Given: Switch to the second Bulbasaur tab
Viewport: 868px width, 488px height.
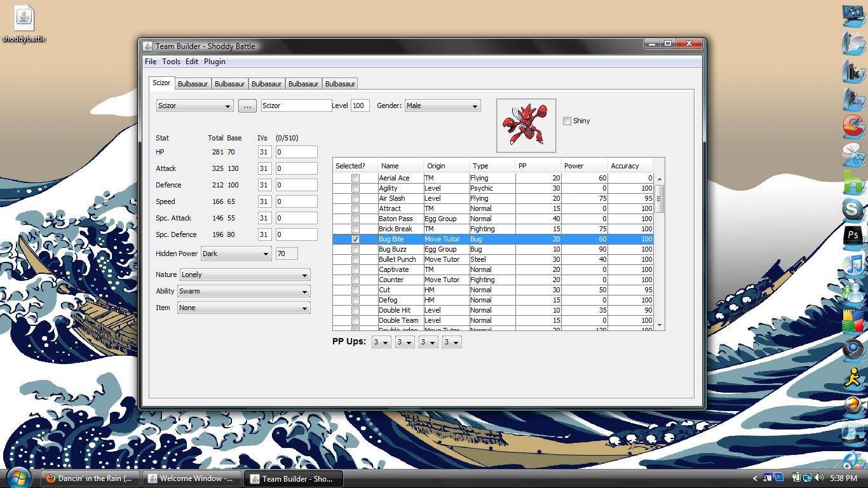Looking at the screenshot, I should click(x=229, y=84).
